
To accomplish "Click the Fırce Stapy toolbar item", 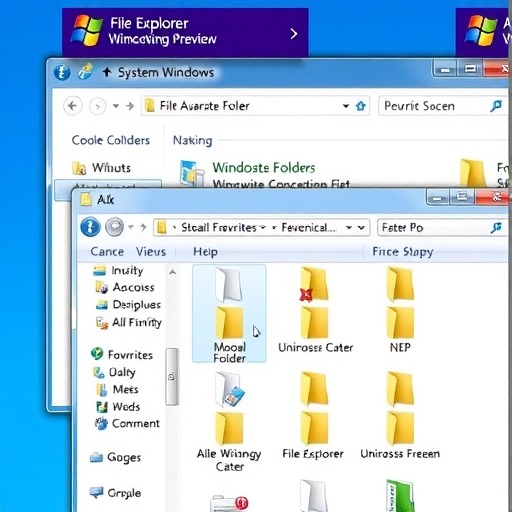I will [403, 252].
